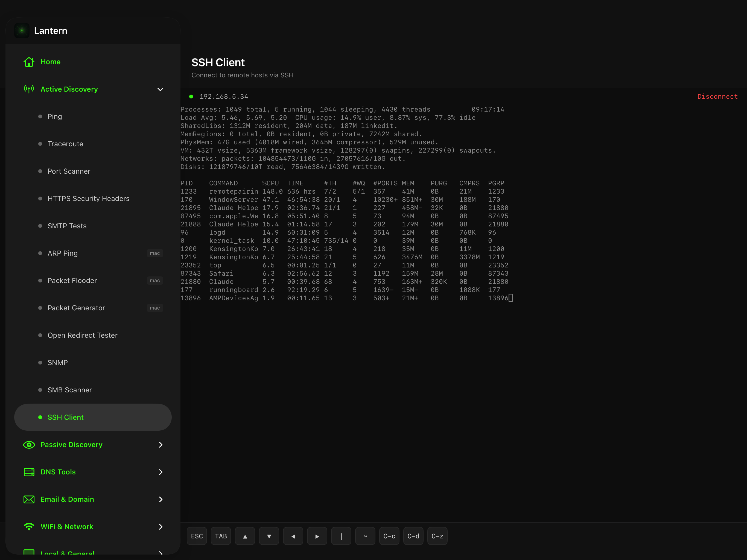Open the HTTPS Security Headers tool
Image resolution: width=747 pixels, height=560 pixels.
tap(89, 199)
